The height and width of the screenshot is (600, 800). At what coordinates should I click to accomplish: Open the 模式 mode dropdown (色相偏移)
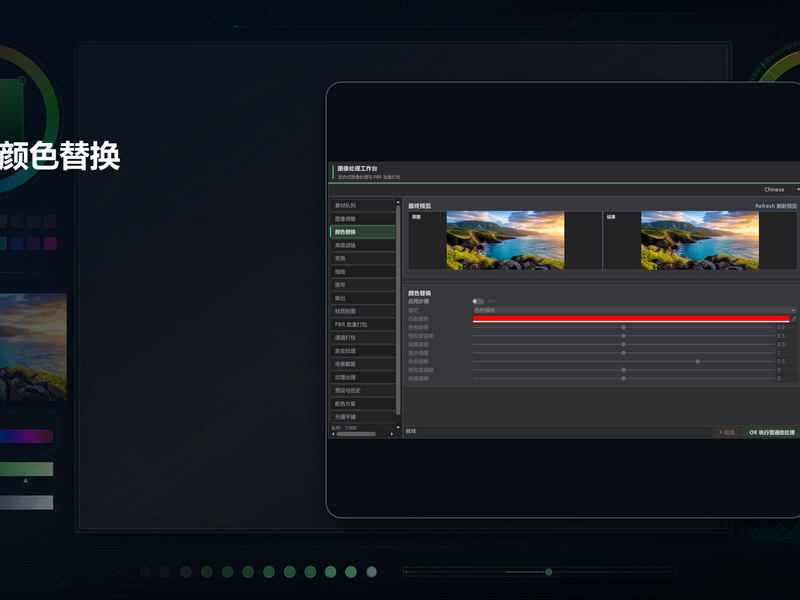click(635, 310)
